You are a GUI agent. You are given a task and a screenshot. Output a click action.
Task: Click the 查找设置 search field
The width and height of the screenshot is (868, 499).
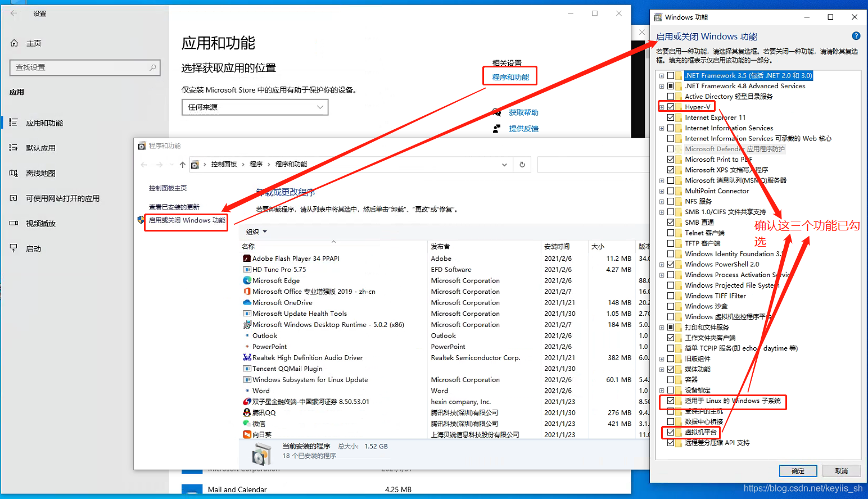pos(85,67)
